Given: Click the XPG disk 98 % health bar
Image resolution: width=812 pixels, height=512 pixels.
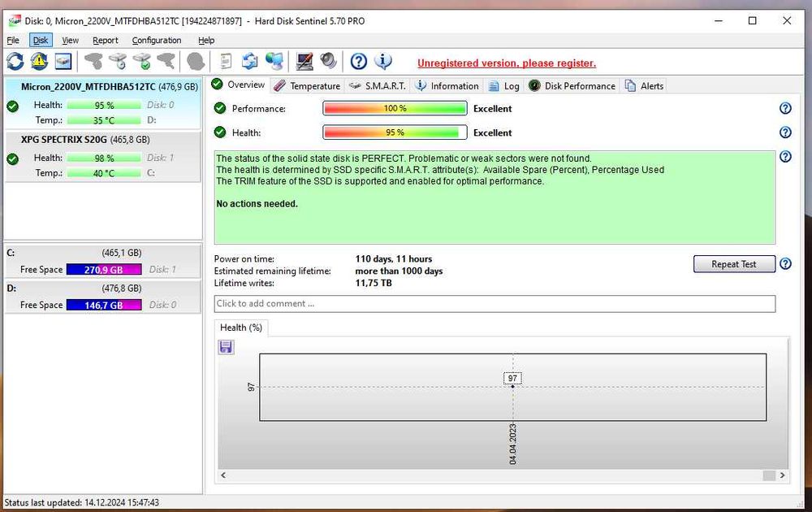Looking at the screenshot, I should click(104, 158).
